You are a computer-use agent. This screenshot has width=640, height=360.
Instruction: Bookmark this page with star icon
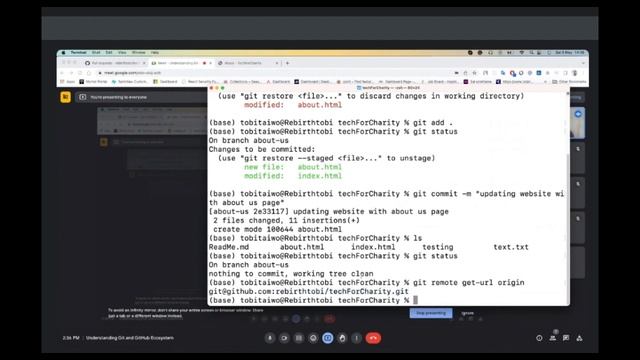(474, 73)
